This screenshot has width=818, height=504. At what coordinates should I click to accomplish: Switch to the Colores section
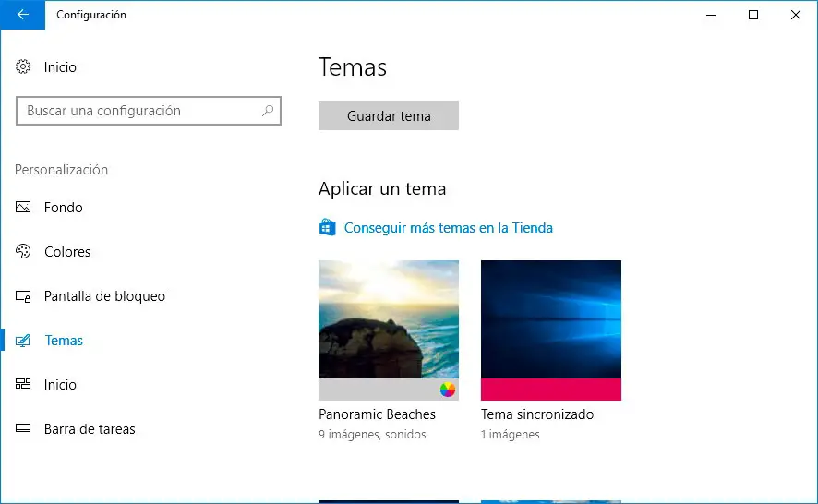[x=67, y=252]
